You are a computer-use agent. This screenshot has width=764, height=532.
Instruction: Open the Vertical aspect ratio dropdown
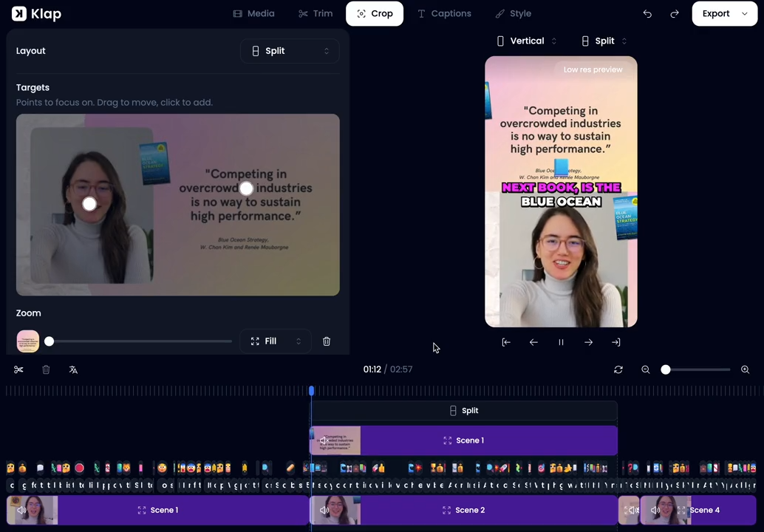click(x=526, y=41)
